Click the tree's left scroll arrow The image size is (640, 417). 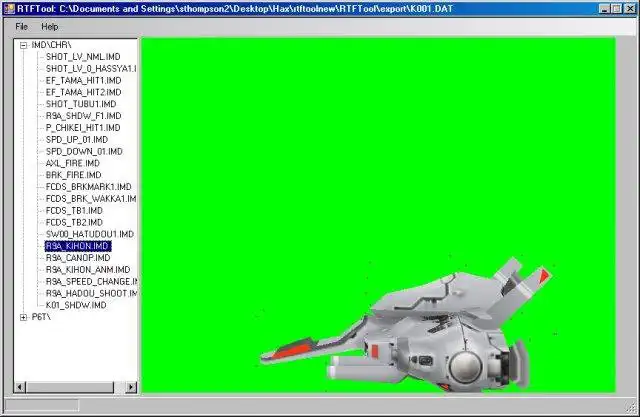[x=20, y=387]
